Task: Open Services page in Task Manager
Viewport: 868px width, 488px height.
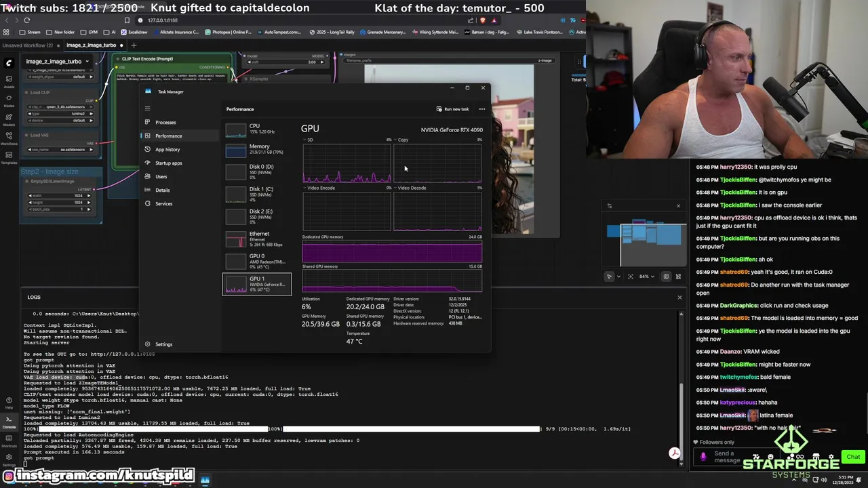Action: pos(163,203)
